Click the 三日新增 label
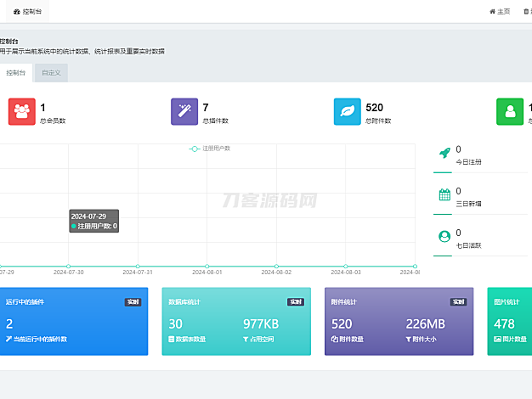Viewport: 532px width, 399px height. [468, 204]
